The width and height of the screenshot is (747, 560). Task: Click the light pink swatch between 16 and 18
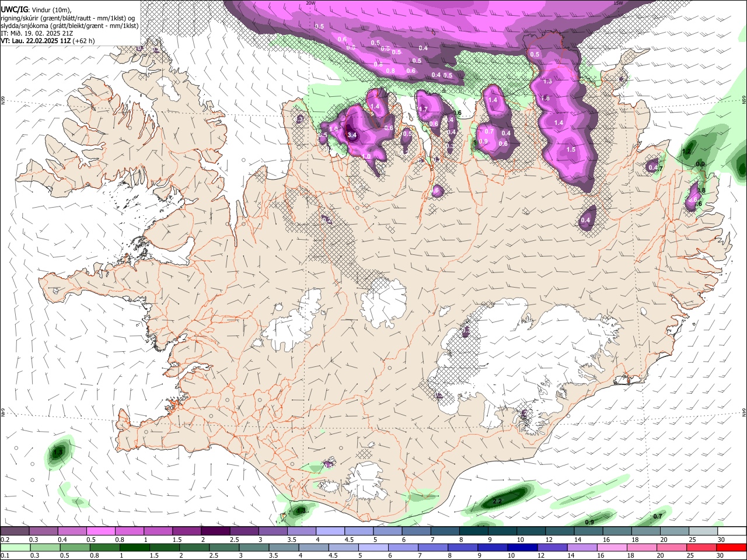[x=611, y=547]
